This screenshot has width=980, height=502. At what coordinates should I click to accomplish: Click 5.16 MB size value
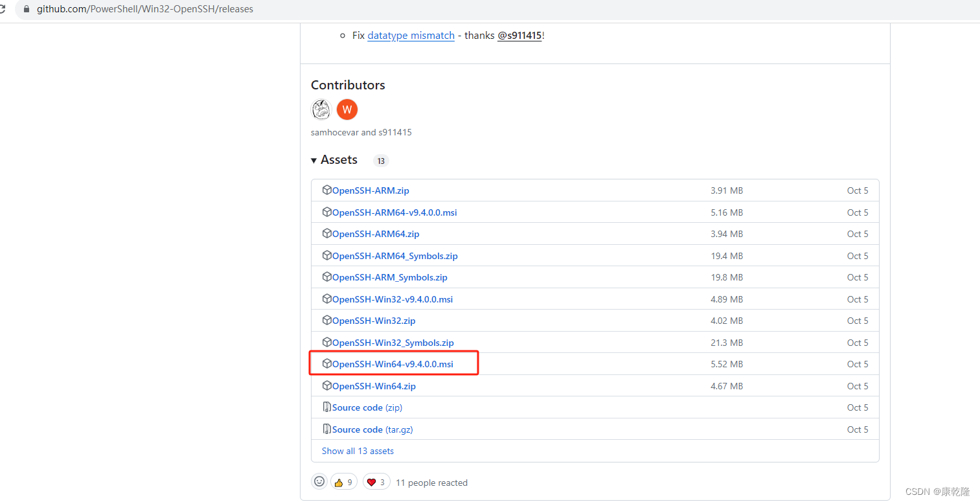tap(727, 212)
